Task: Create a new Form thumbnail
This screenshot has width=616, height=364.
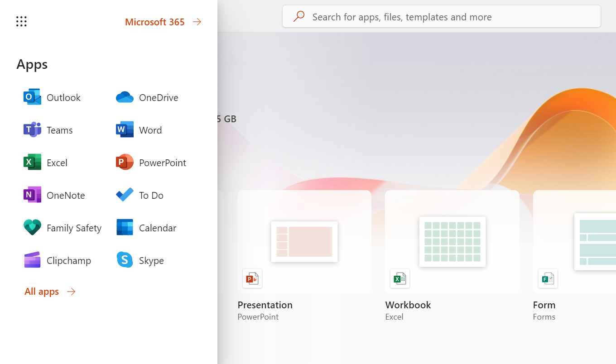Action: [x=574, y=242]
